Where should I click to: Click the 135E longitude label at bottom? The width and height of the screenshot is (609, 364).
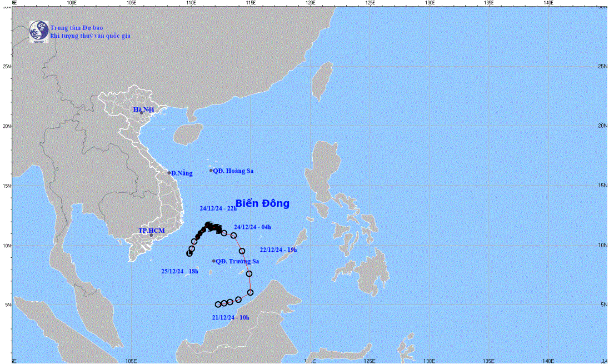(488, 361)
